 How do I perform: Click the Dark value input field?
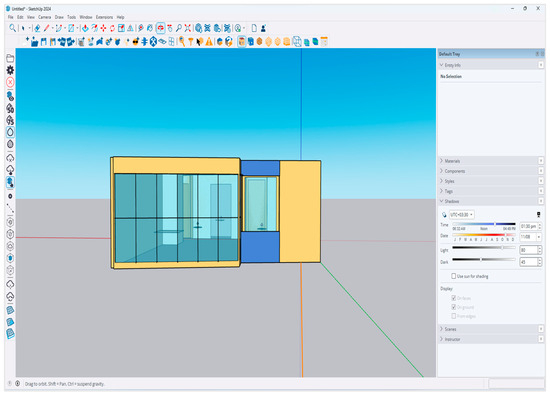click(x=528, y=262)
